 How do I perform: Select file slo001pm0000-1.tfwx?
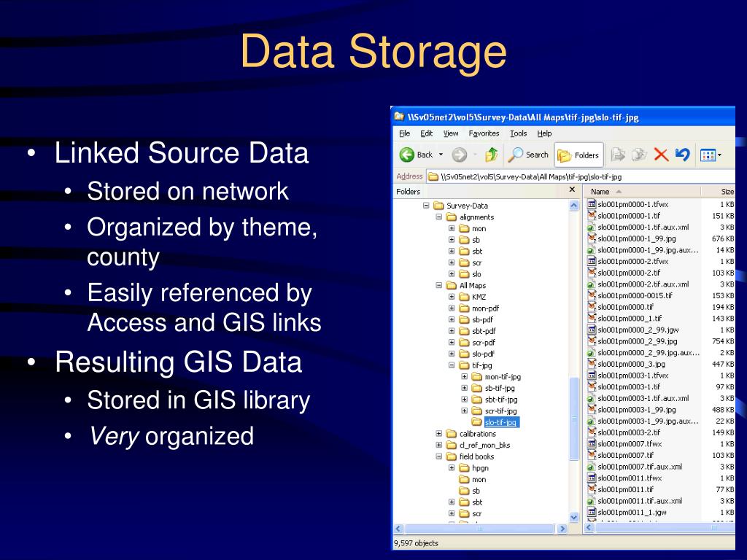coord(632,204)
